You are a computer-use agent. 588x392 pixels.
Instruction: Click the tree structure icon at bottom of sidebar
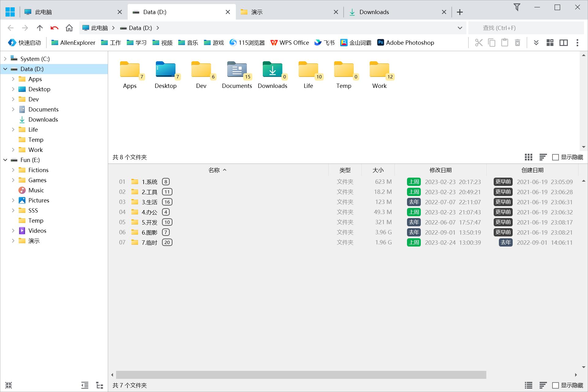pyautogui.click(x=100, y=385)
